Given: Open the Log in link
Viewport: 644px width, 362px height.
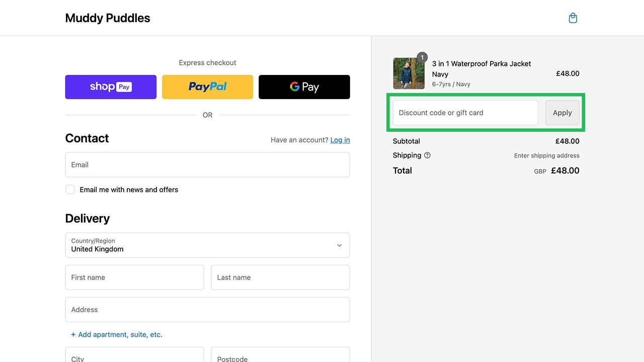Looking at the screenshot, I should [340, 140].
